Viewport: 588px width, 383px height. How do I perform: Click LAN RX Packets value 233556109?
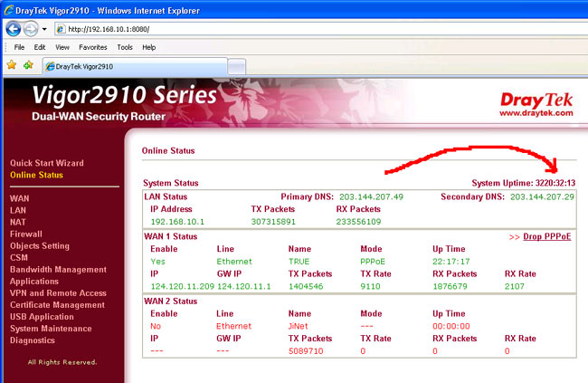click(x=358, y=222)
